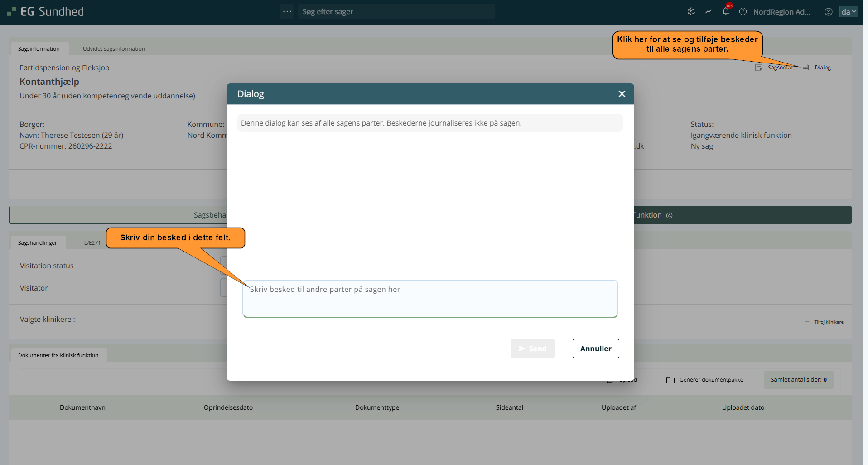Open the Dokumenter fra klinisk funktion tab
The height and width of the screenshot is (465, 868).
tap(58, 355)
